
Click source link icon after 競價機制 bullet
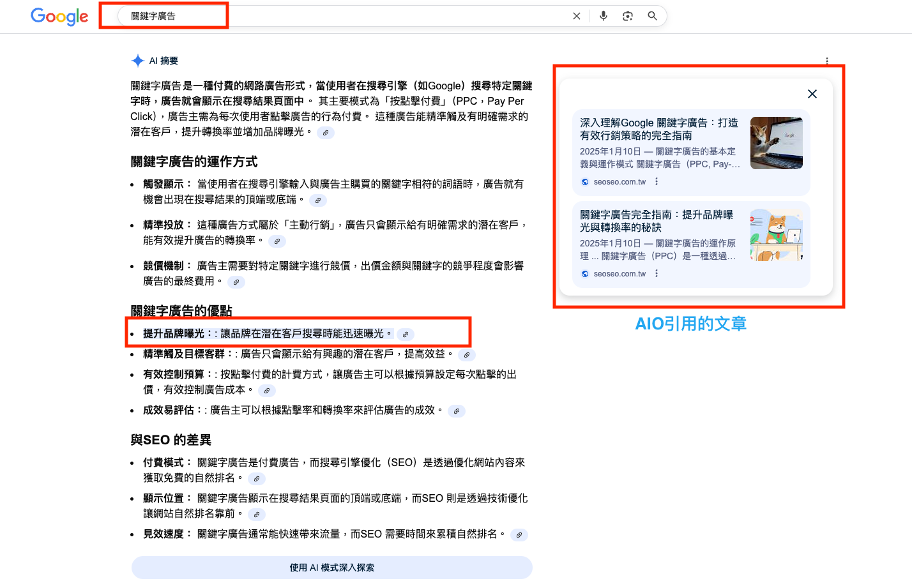236,282
